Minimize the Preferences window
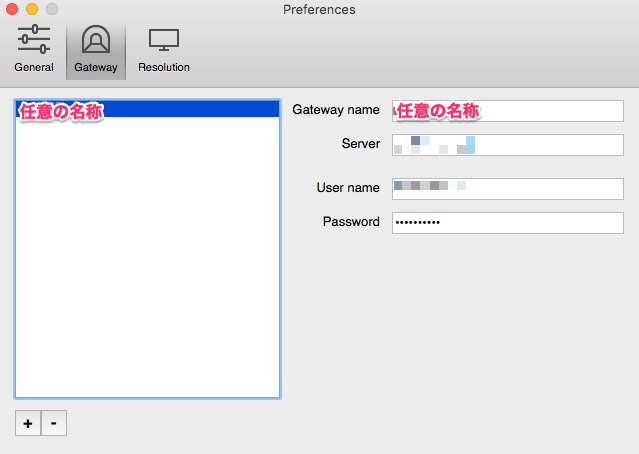Viewport: 639px width, 454px height. click(x=32, y=10)
